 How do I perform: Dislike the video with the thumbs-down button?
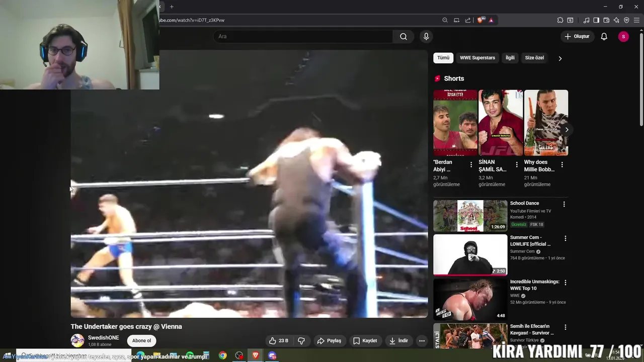301,341
